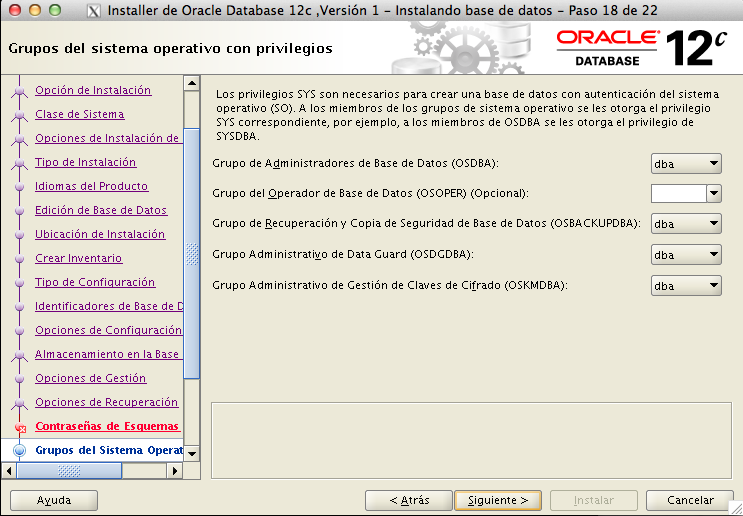Click step marker beside Almacenamiento en la Base
Screen dimensions: 743x516
pyautogui.click(x=19, y=355)
